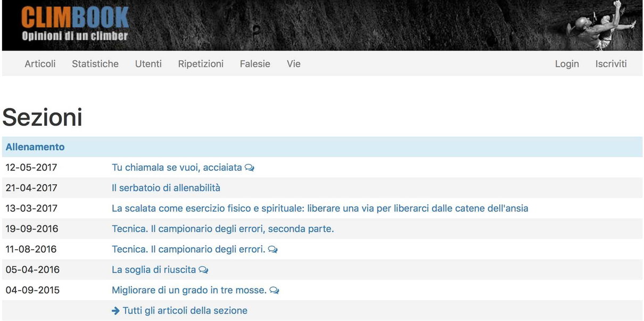644x321 pixels.
Task: Navigate to Falesie
Action: (x=255, y=64)
